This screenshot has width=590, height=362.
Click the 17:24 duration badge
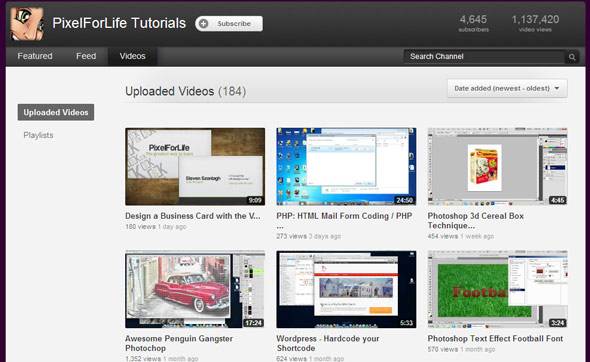[x=253, y=323]
